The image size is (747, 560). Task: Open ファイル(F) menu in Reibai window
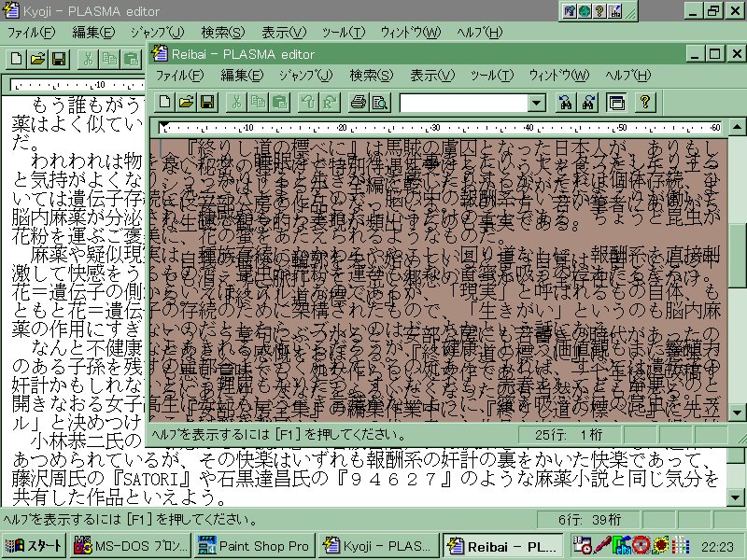point(179,76)
